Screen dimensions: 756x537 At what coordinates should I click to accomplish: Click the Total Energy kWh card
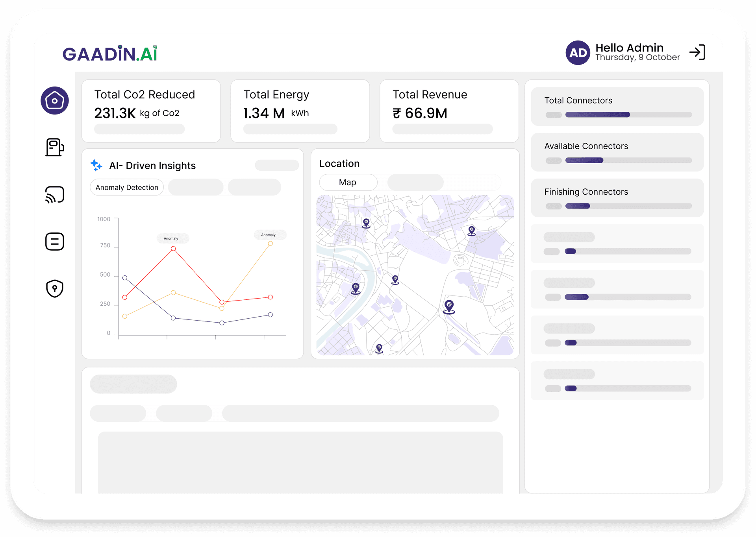[x=300, y=111]
